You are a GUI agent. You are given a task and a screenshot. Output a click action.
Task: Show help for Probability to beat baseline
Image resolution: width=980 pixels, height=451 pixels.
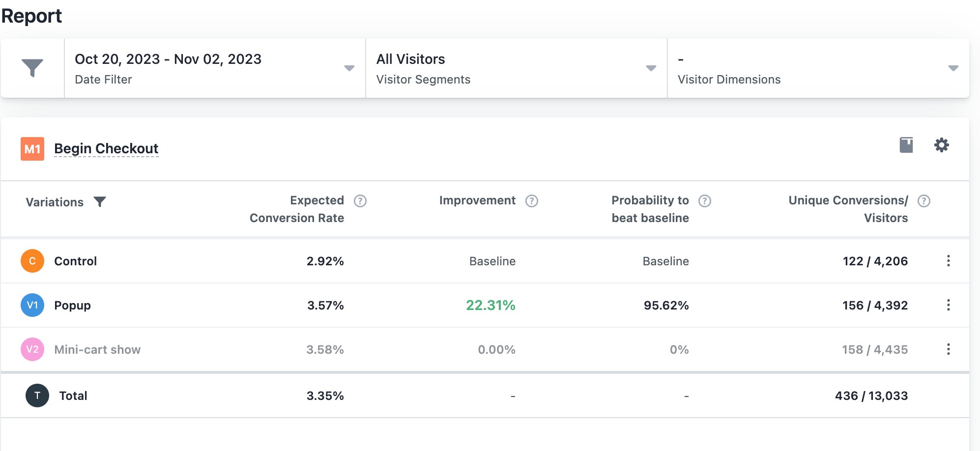705,201
